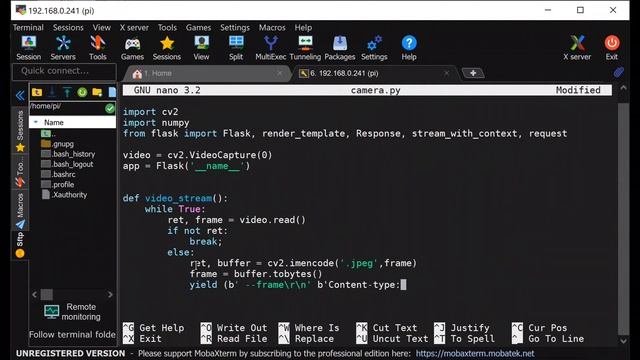Toggle Follow terminal folder option
Image resolution: width=640 pixels, height=360 pixels.
[72, 335]
